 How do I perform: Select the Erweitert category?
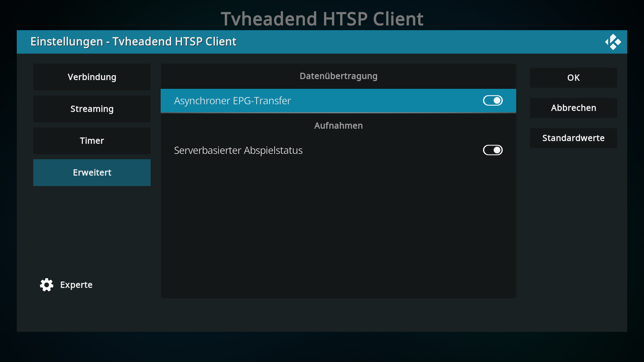click(92, 173)
